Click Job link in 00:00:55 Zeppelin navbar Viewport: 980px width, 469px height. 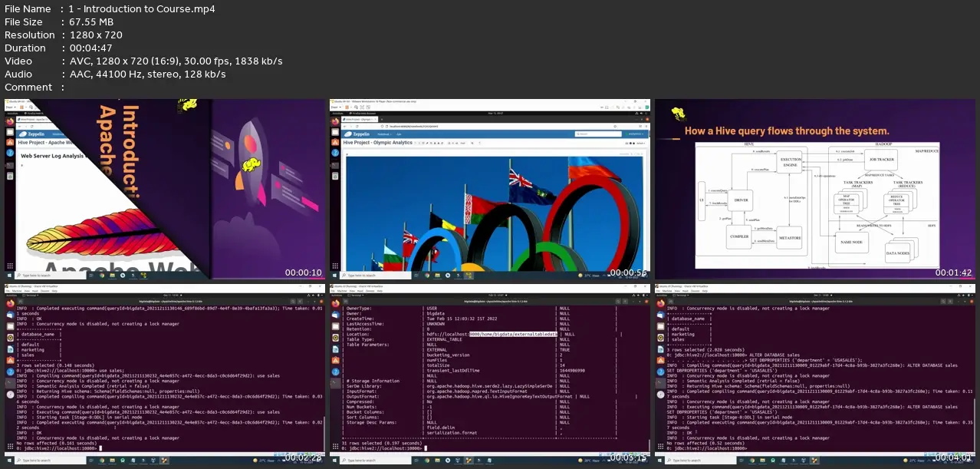pyautogui.click(x=399, y=134)
